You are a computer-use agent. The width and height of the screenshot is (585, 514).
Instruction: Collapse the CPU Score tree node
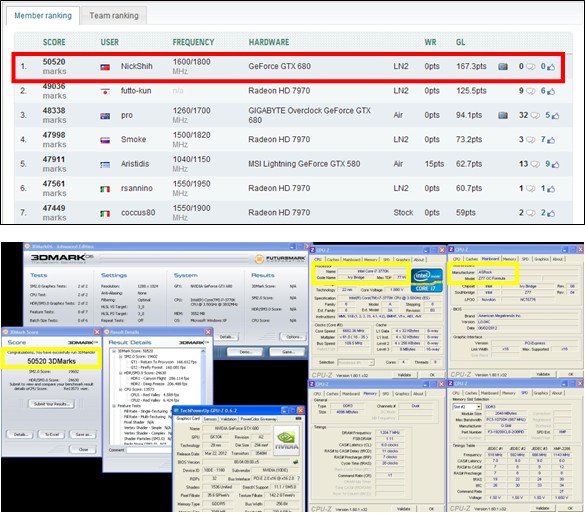tap(121, 389)
